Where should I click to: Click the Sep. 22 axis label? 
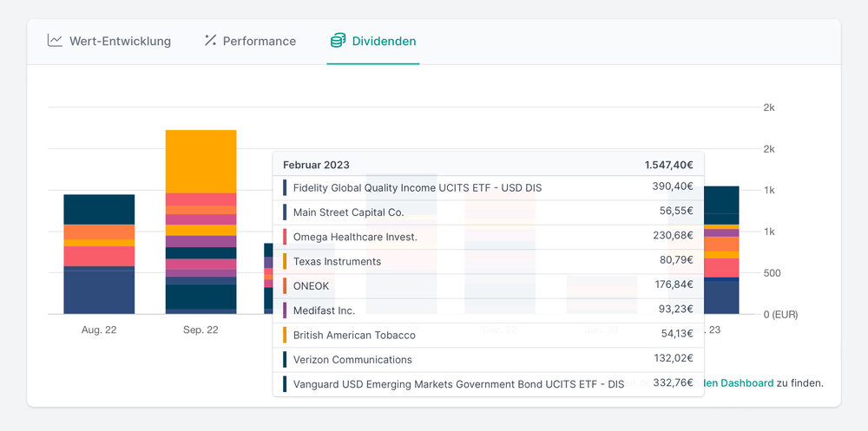click(201, 330)
